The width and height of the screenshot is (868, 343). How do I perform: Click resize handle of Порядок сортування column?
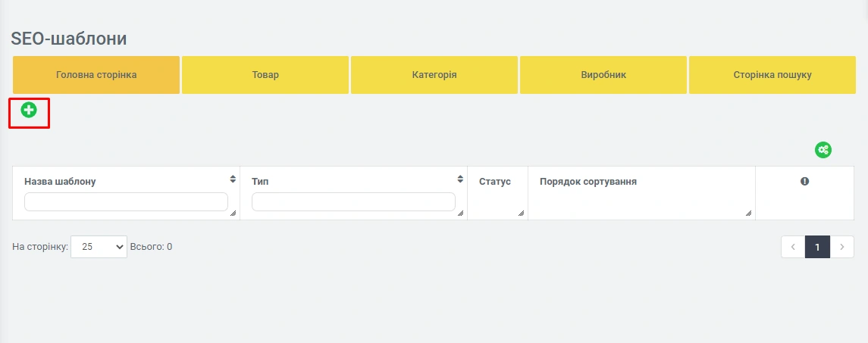pos(748,214)
